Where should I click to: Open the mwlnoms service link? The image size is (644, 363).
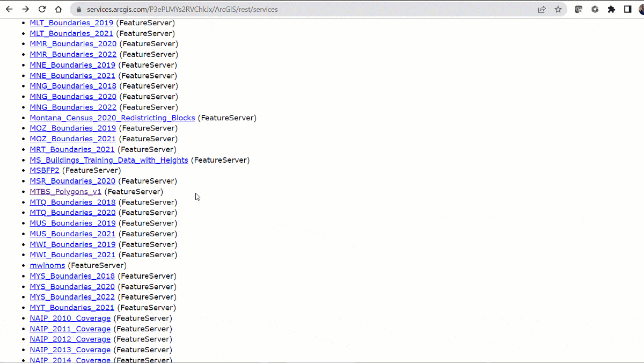[x=47, y=265]
